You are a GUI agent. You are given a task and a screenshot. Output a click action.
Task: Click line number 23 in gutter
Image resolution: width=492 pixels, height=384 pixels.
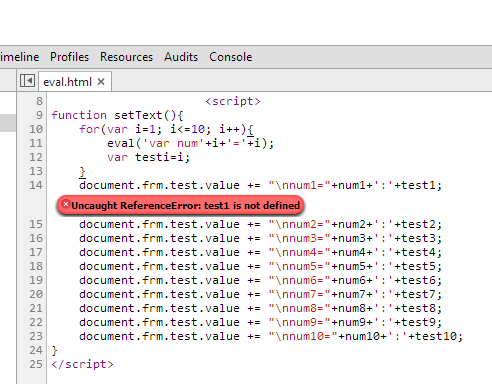point(36,336)
